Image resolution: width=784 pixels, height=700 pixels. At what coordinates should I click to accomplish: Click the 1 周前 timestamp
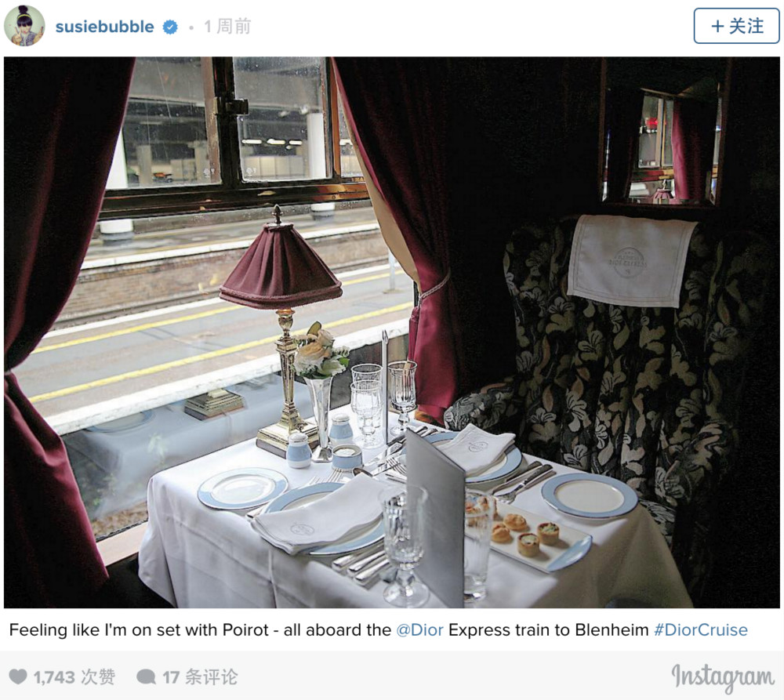pos(227,27)
